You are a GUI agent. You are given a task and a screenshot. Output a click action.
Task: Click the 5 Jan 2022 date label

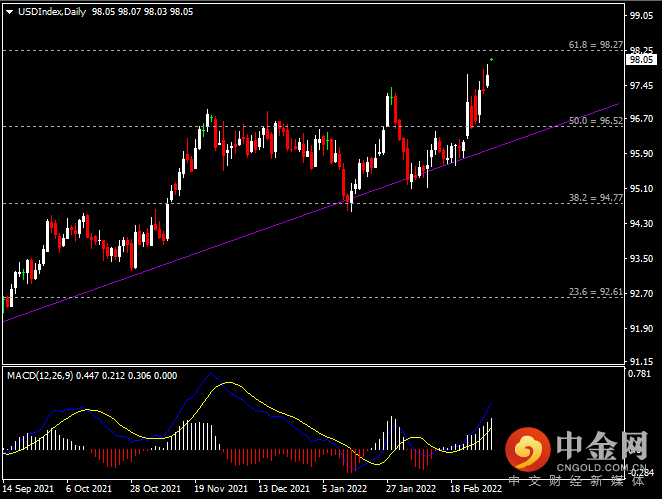point(345,488)
